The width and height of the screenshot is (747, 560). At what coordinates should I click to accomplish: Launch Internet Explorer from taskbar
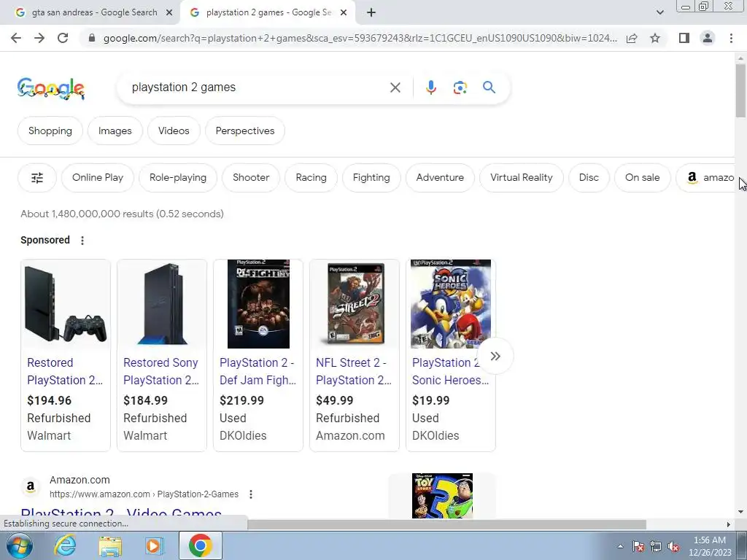pyautogui.click(x=65, y=545)
